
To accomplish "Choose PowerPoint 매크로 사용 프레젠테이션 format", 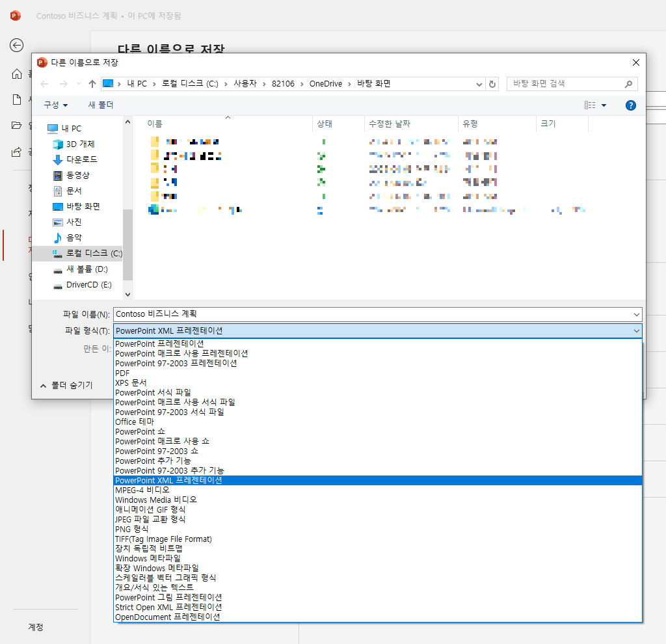I will click(378, 353).
